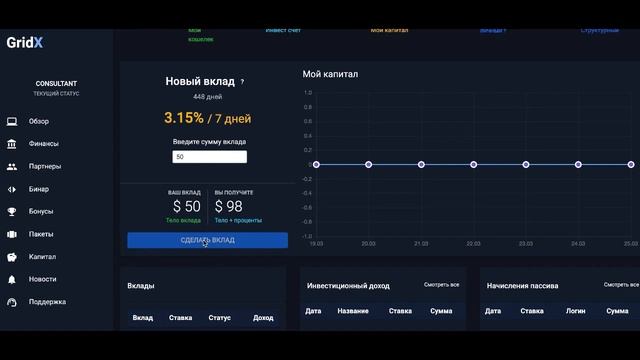Click the GridX logo
This screenshot has height=360, width=640.
point(24,42)
